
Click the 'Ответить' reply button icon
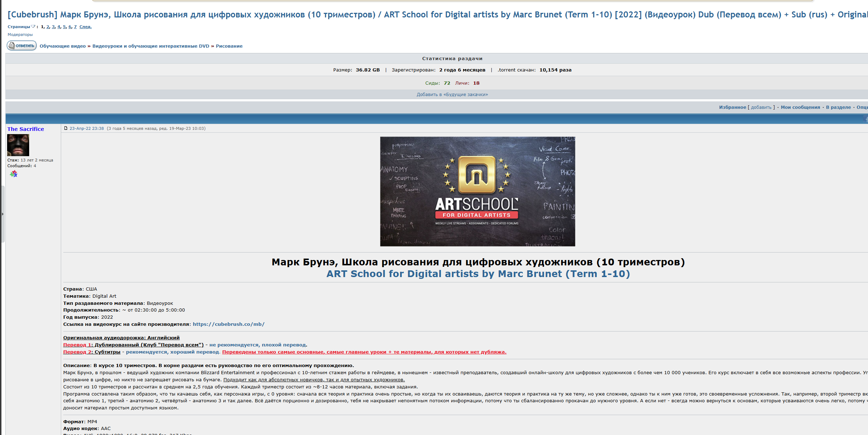[21, 46]
